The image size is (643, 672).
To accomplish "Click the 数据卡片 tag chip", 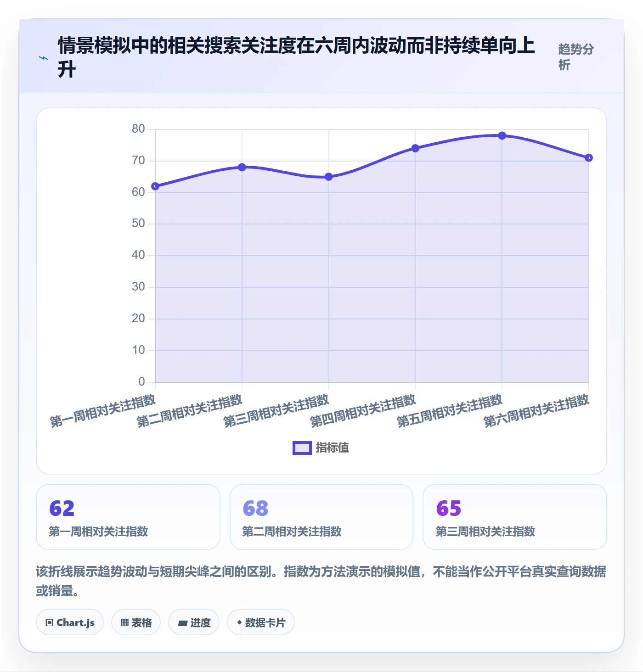I will tap(261, 622).
